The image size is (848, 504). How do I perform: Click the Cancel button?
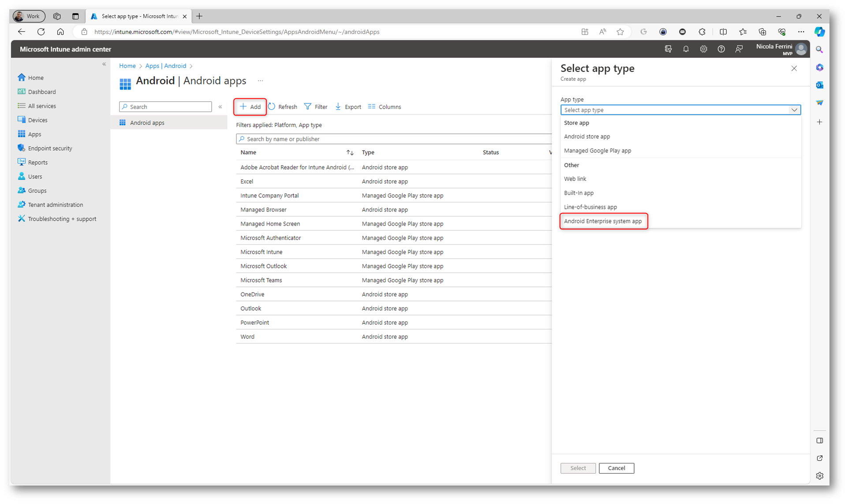click(x=616, y=468)
